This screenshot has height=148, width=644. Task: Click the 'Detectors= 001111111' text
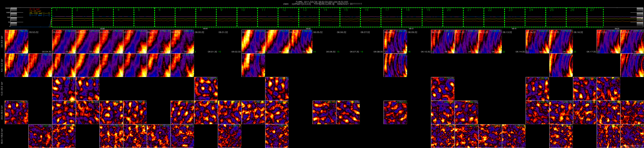tap(349, 4)
